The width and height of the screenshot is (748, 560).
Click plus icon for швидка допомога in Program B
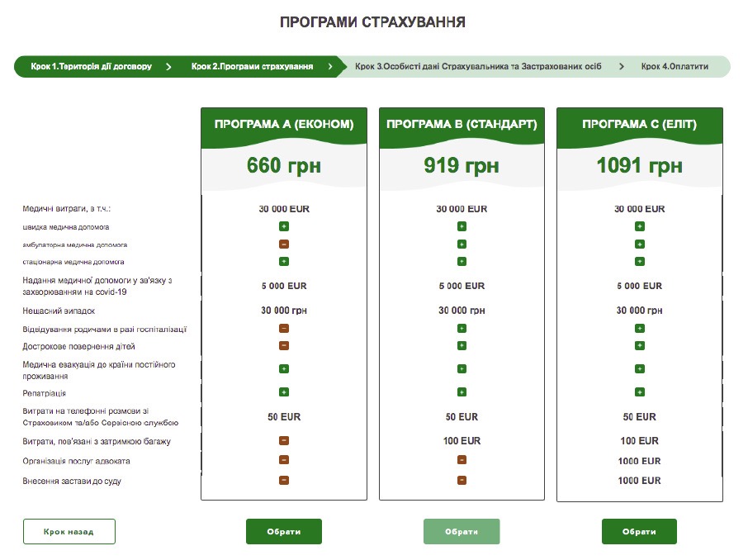pos(462,226)
